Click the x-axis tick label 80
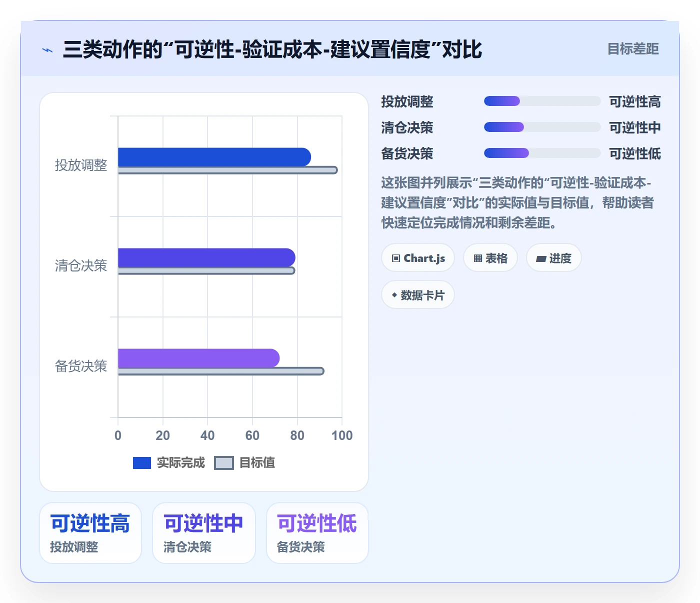 (297, 435)
